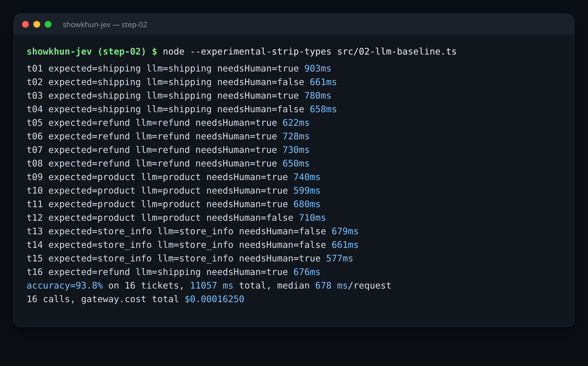Click the prompt text showkhun-jev (step-02)
This screenshot has height=366, width=588.
click(86, 51)
